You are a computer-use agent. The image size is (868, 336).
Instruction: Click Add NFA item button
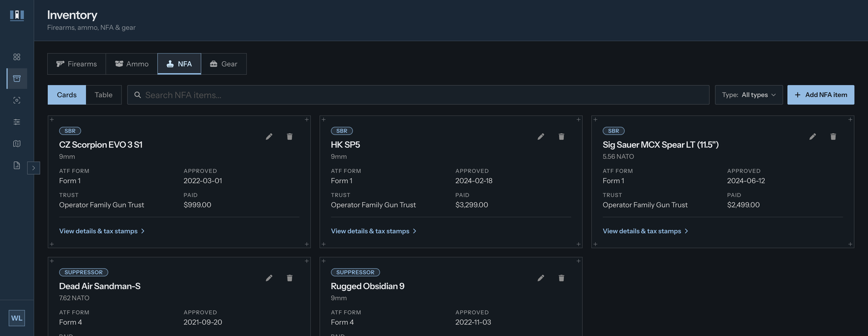click(821, 95)
